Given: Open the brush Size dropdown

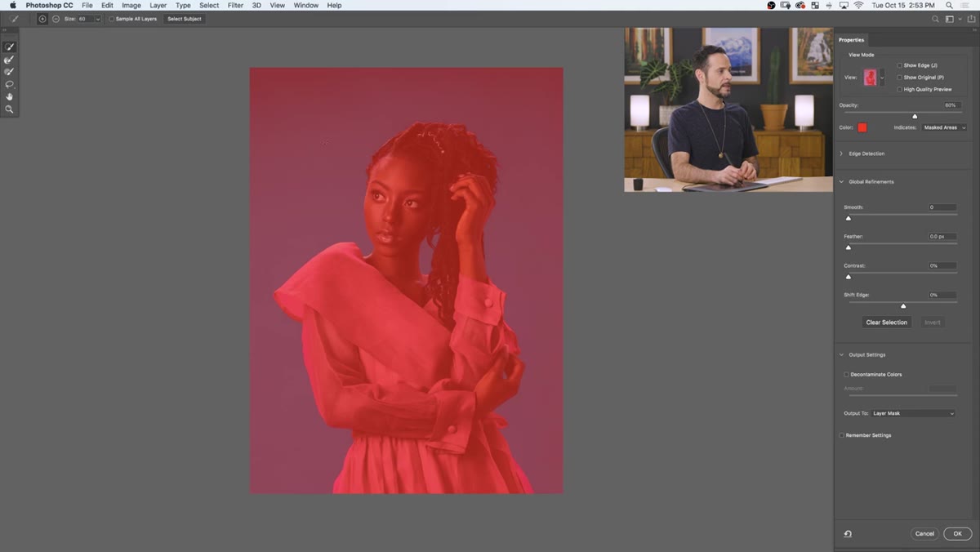Looking at the screenshot, I should [98, 19].
